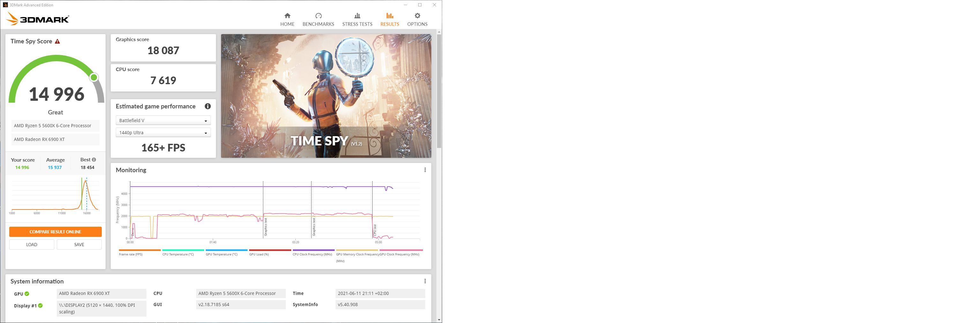Screen dimensions: 980x323
Task: Open the System information three-dot menu
Action: point(425,281)
